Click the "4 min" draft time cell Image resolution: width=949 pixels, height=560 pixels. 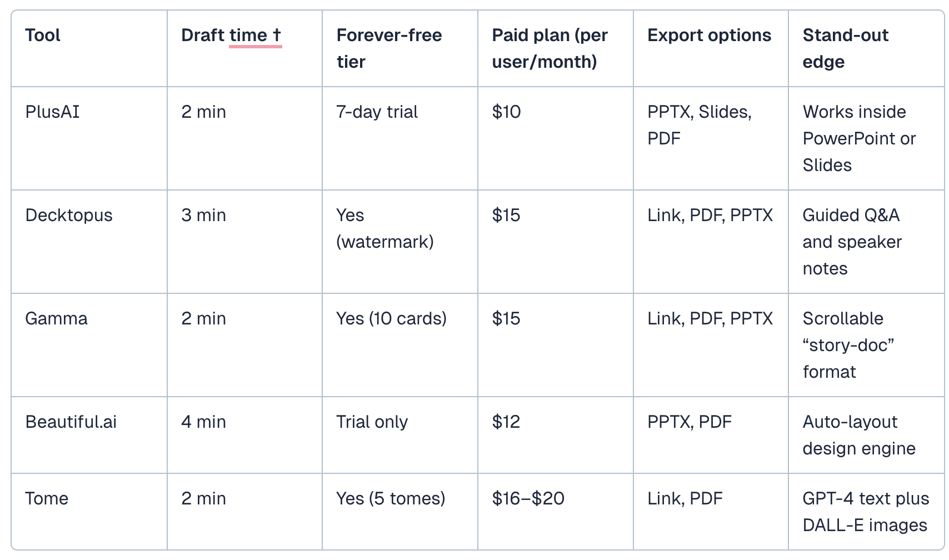pyautogui.click(x=203, y=422)
